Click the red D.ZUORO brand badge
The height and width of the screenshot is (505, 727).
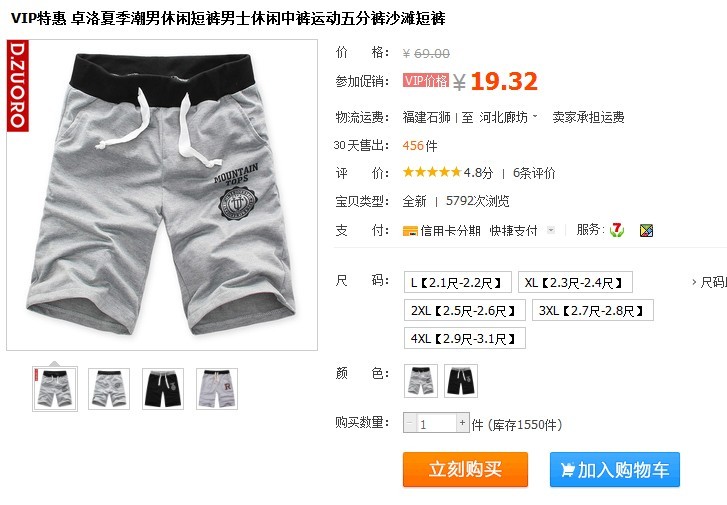(x=18, y=86)
